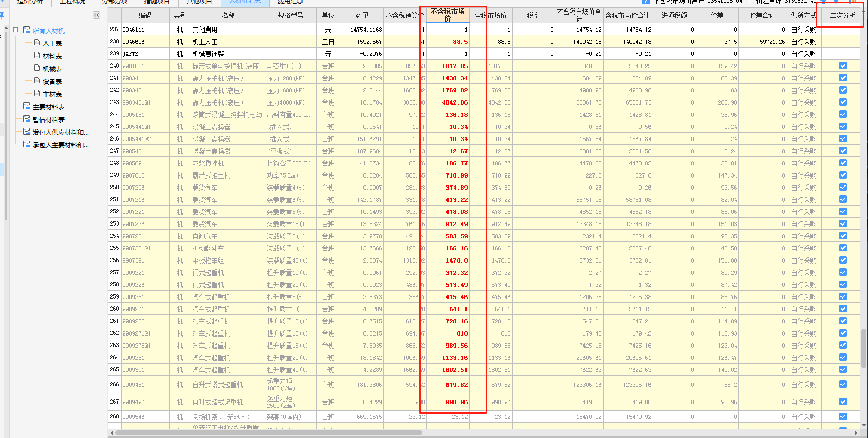Open the 材料表 tree item
This screenshot has height=438, width=868.
52,56
